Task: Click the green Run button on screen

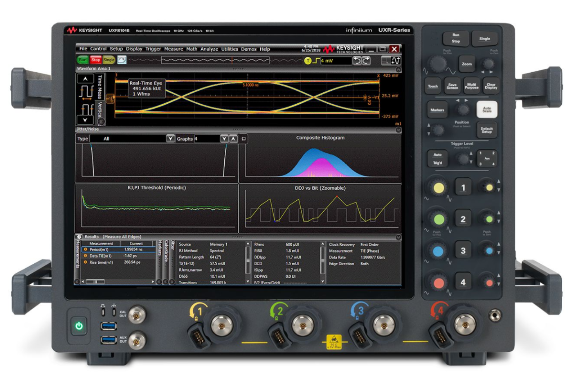Action: [x=82, y=60]
